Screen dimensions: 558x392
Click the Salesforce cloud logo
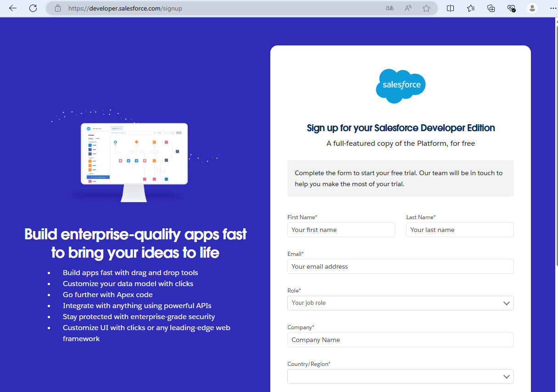(x=401, y=86)
